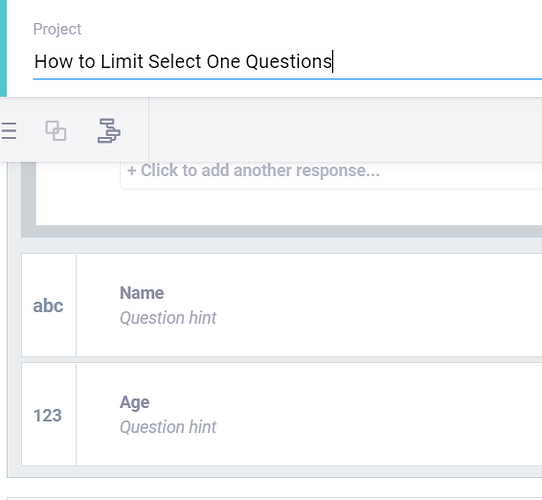542x500 pixels.
Task: Click the empty toolbar area beside icons
Action: coord(346,130)
